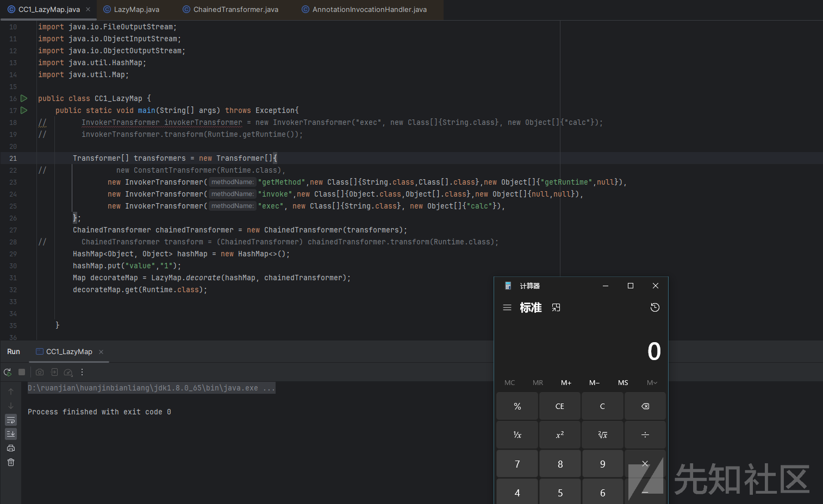This screenshot has height=504, width=823.
Task: Click the x squared key
Action: [x=560, y=435]
